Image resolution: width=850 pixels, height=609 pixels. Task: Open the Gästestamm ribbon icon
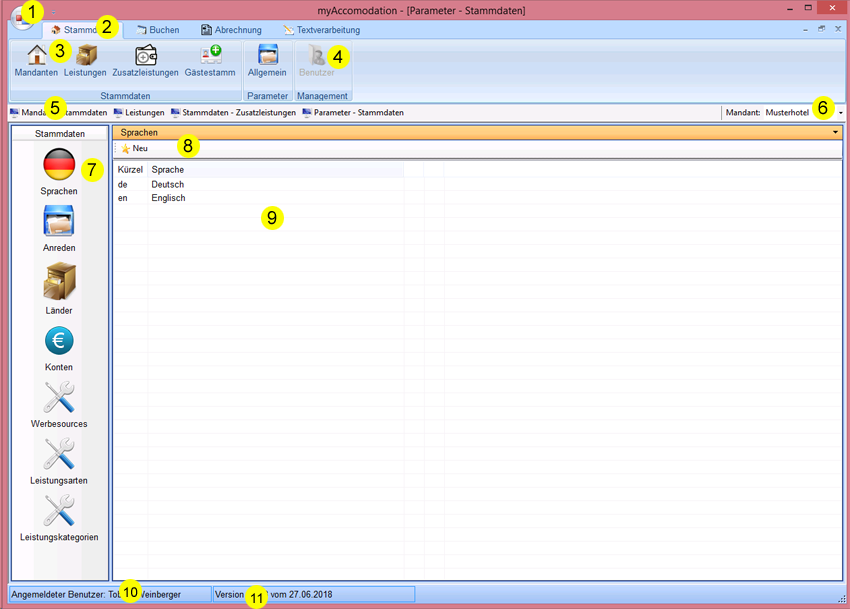coord(209,56)
